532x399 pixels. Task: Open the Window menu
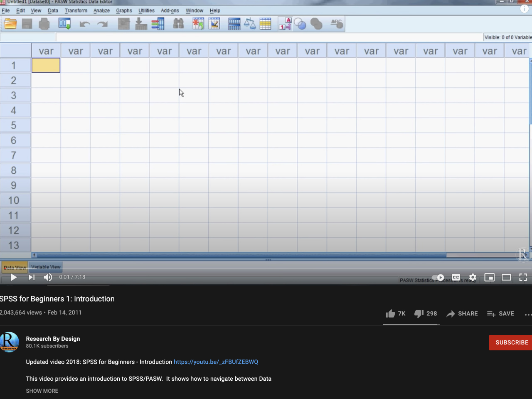click(195, 10)
